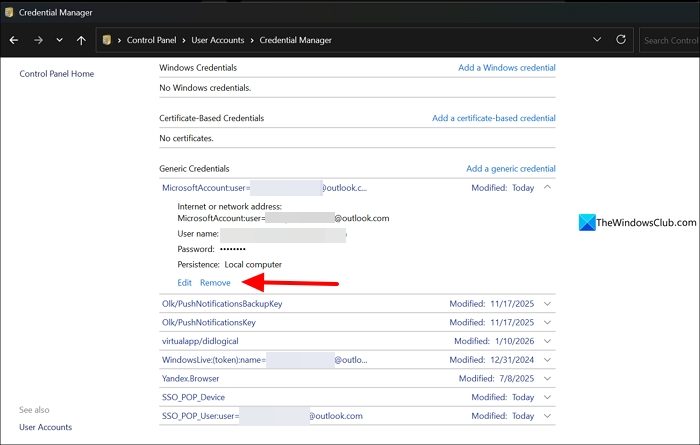Collapse the MicrosoftAccount credential entry
The height and width of the screenshot is (445, 700).
[547, 187]
